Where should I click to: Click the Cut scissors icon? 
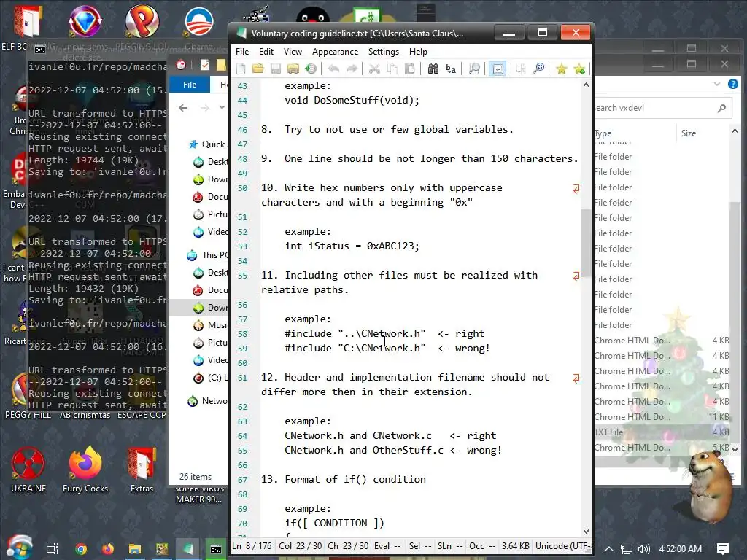(x=374, y=69)
